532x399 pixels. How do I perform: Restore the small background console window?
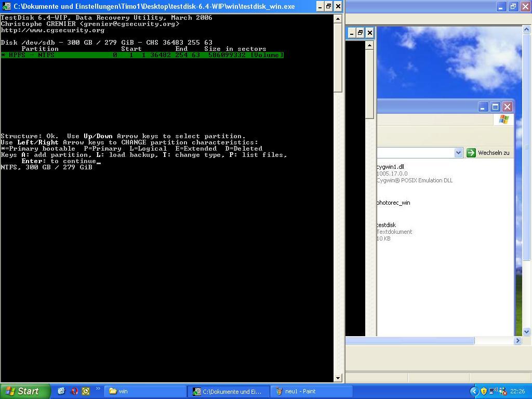(361, 33)
